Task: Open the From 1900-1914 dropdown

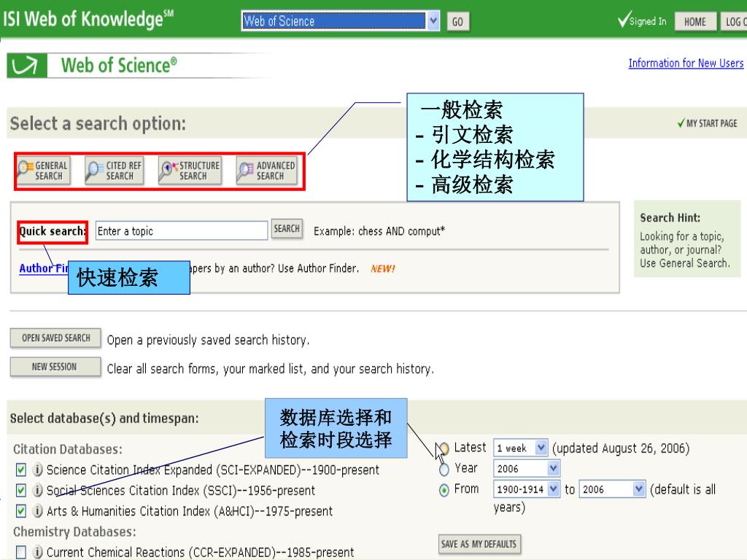Action: [527, 489]
